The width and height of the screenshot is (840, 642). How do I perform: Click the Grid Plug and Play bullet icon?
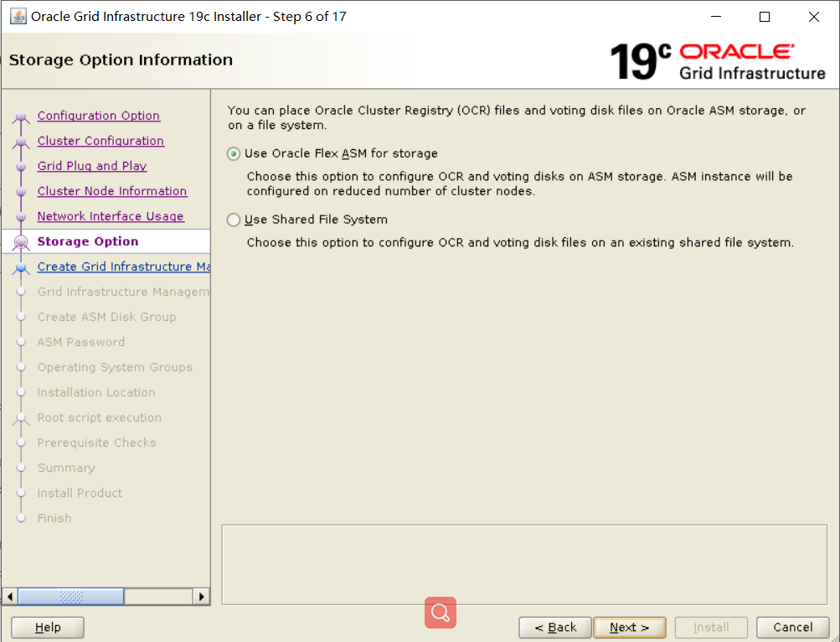point(21,167)
